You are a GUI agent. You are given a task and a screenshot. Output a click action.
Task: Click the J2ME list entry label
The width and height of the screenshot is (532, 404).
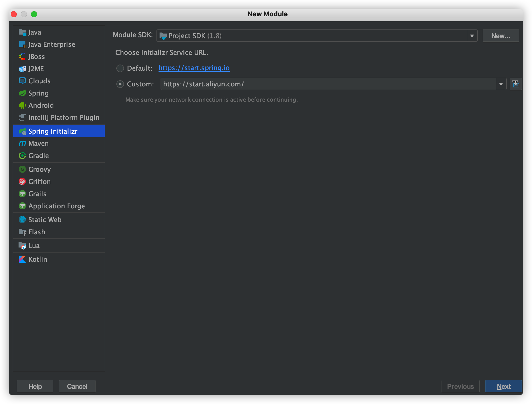tap(36, 69)
